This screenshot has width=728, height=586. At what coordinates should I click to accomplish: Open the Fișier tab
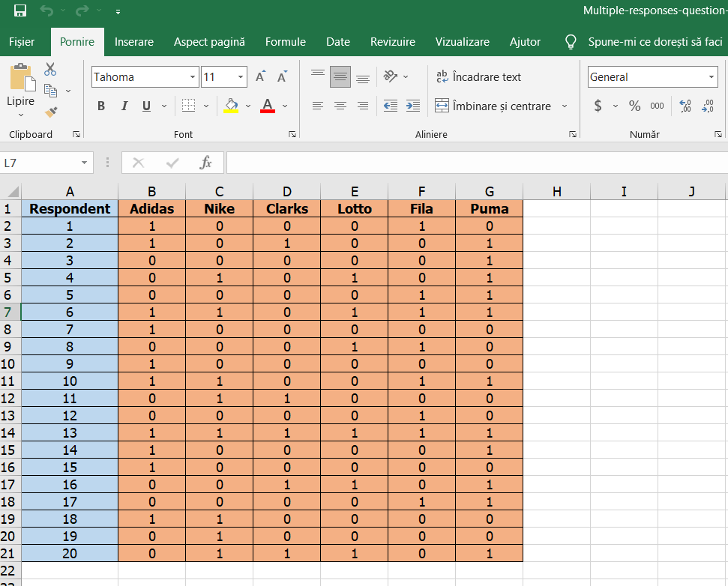[x=22, y=42]
